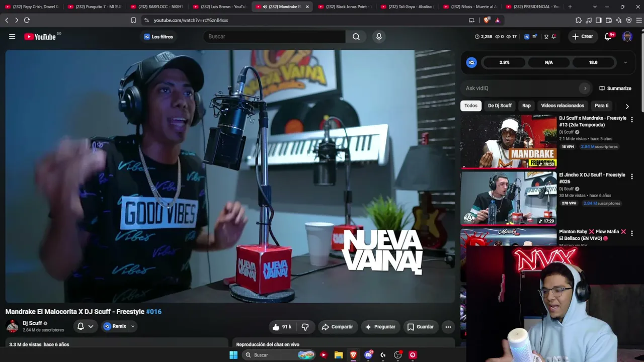This screenshot has height=362, width=644.
Task: Open the Brave Rewards triangle icon
Action: tap(498, 20)
